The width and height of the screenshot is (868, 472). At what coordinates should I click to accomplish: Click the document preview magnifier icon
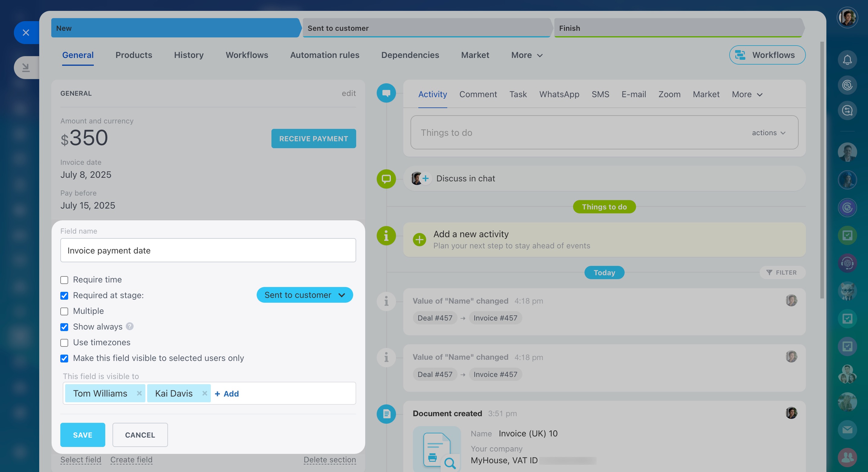pyautogui.click(x=449, y=463)
